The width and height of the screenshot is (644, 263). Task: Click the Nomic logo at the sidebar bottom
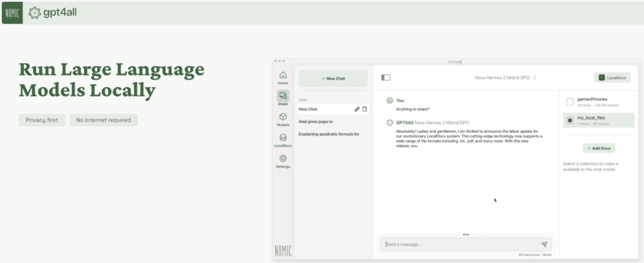point(283,251)
